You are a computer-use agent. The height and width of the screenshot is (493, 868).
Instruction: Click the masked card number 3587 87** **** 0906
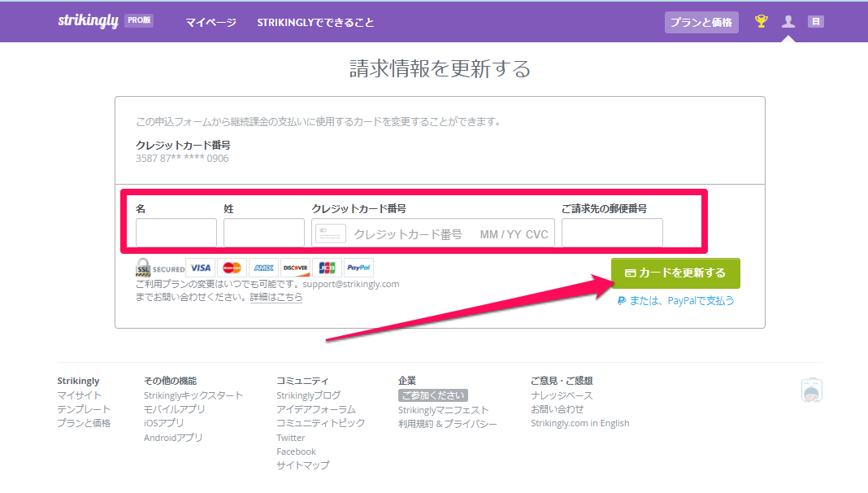(182, 159)
